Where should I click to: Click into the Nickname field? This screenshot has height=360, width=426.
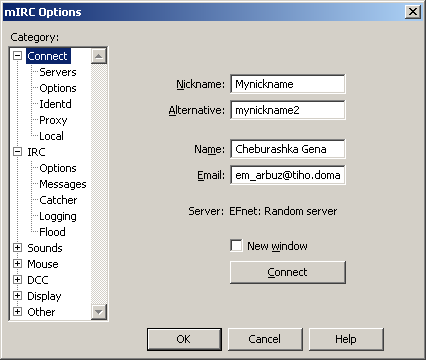click(x=288, y=84)
